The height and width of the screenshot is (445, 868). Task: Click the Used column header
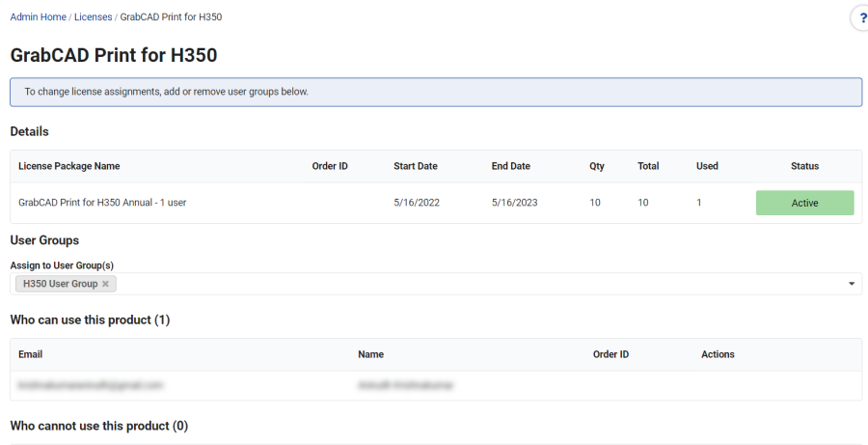point(707,166)
